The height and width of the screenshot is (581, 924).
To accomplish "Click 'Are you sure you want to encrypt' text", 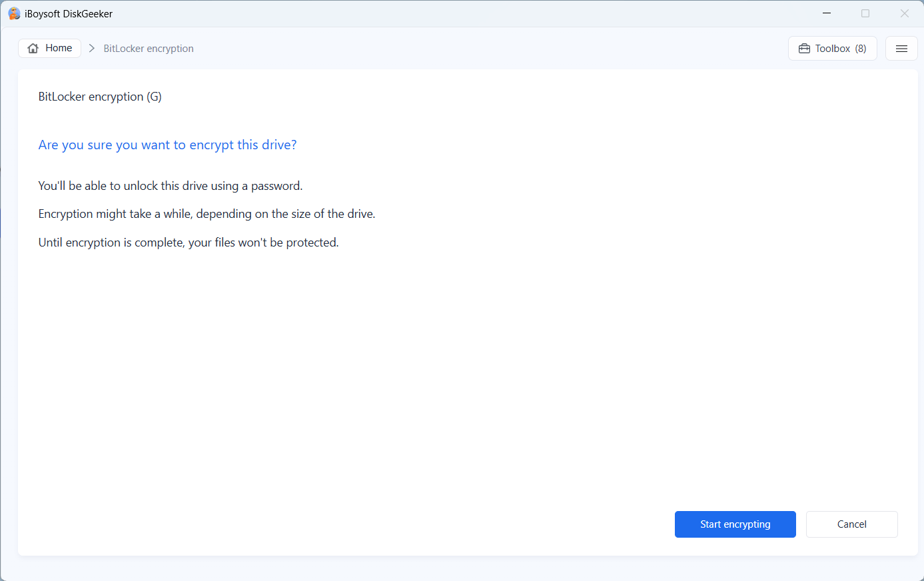I will (x=168, y=145).
